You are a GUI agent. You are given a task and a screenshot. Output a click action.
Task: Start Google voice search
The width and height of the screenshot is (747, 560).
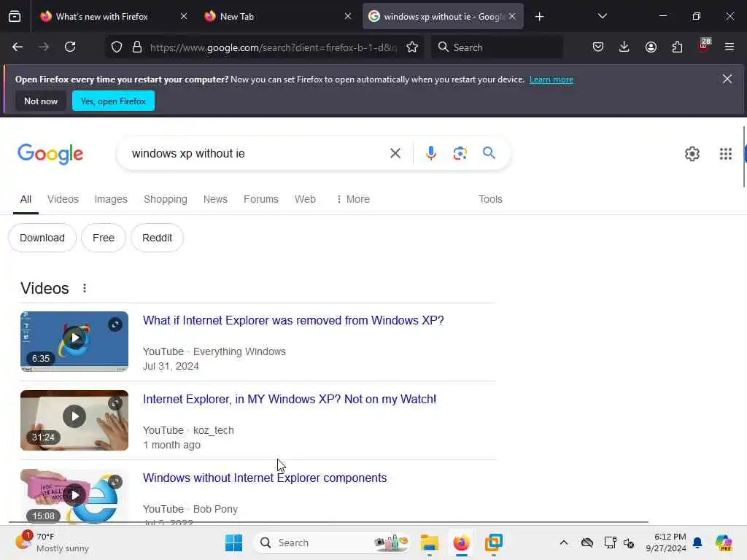430,153
